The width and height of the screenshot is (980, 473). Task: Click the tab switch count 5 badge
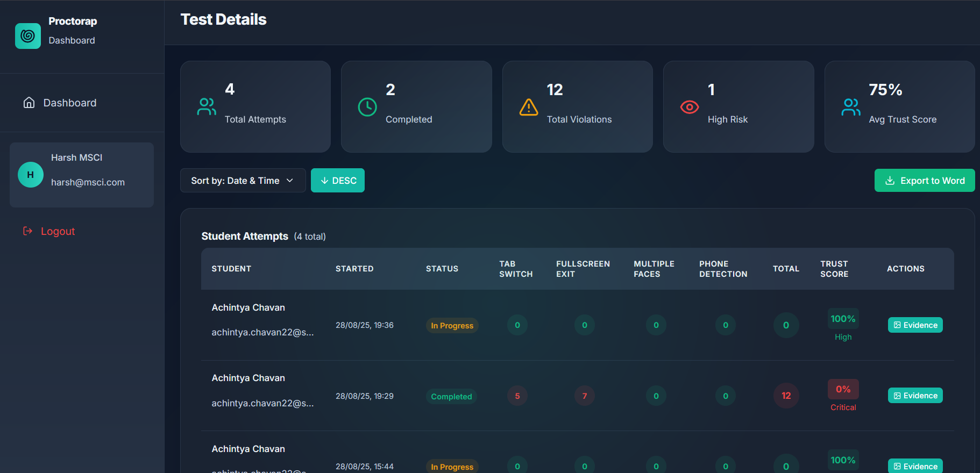(x=517, y=396)
